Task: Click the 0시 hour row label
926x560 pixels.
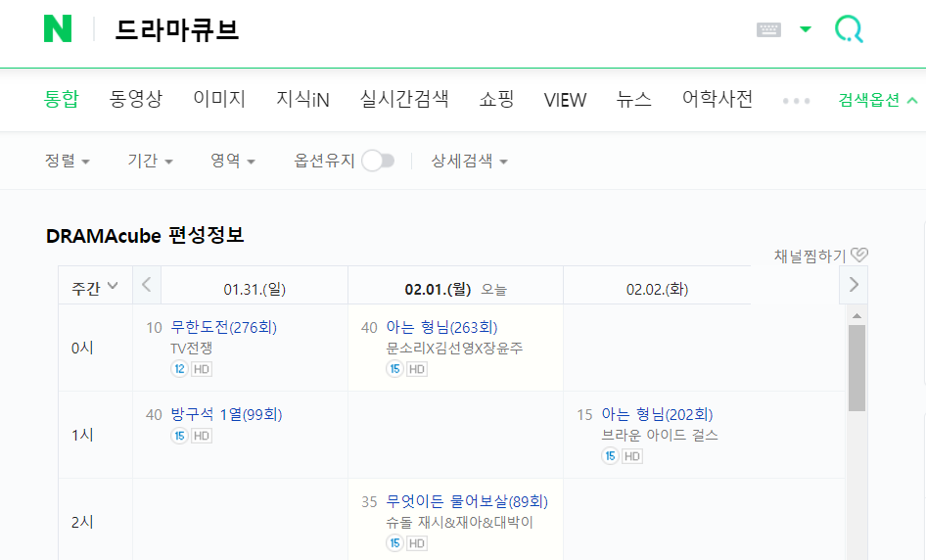Action: [82, 348]
